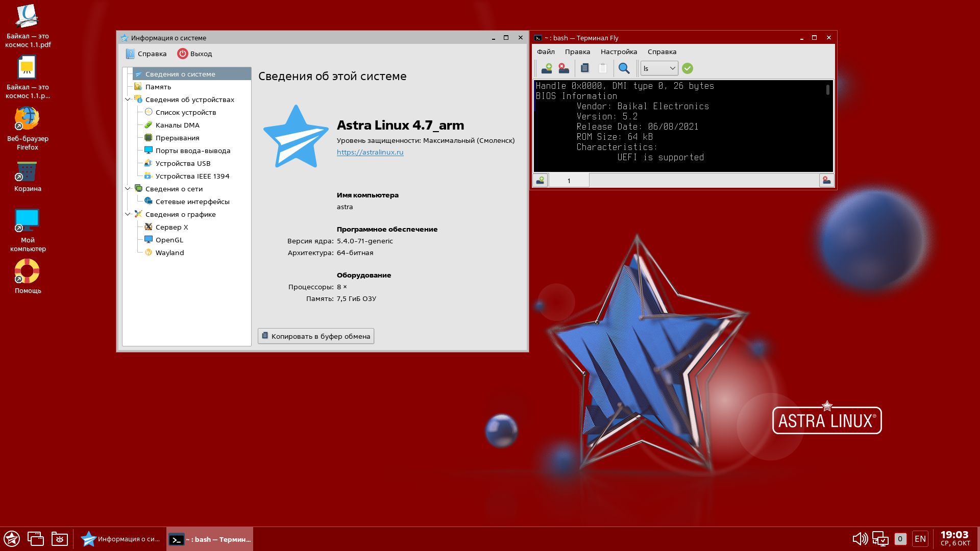Image resolution: width=980 pixels, height=551 pixels.
Task: Select Сведения о системе tree item
Action: coord(191,74)
